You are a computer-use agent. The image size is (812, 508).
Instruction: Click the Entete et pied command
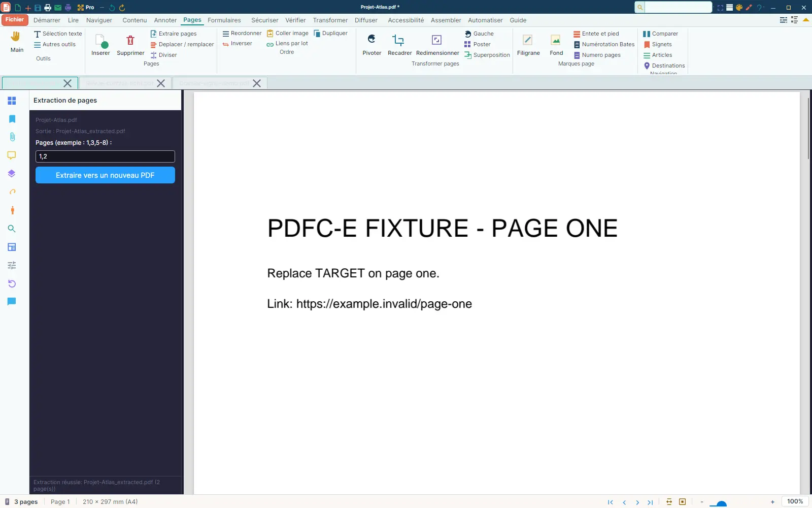click(x=596, y=34)
